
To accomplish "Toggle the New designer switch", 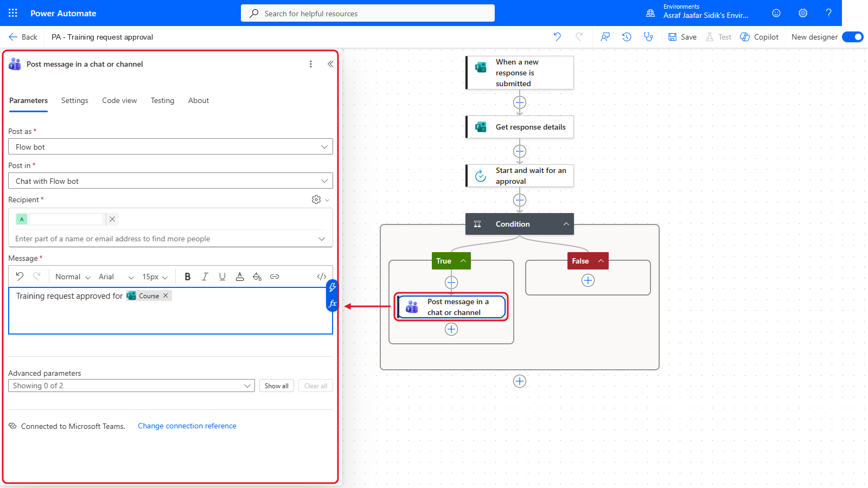I will point(853,37).
